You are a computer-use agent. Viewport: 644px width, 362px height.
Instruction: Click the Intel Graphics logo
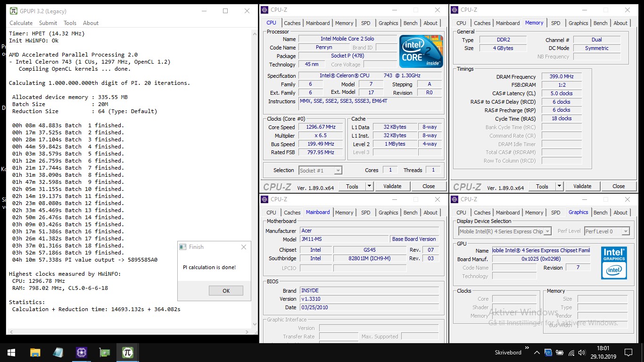pos(614,263)
